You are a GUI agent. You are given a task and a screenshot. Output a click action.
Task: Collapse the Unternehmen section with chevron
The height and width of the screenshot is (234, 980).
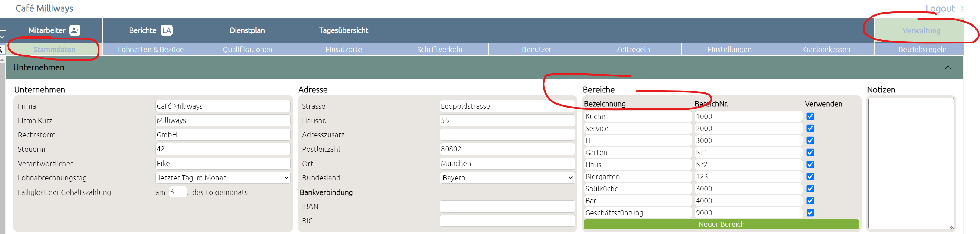tap(948, 67)
